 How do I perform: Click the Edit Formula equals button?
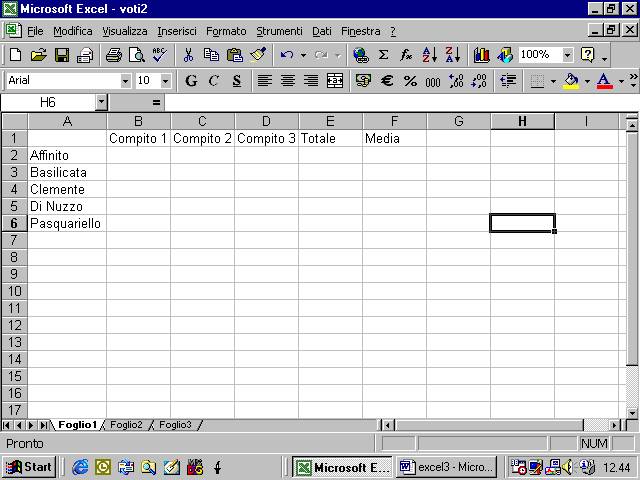(x=156, y=102)
